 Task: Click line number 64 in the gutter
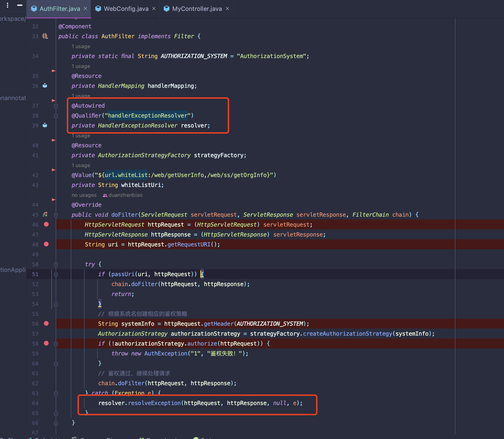click(35, 403)
